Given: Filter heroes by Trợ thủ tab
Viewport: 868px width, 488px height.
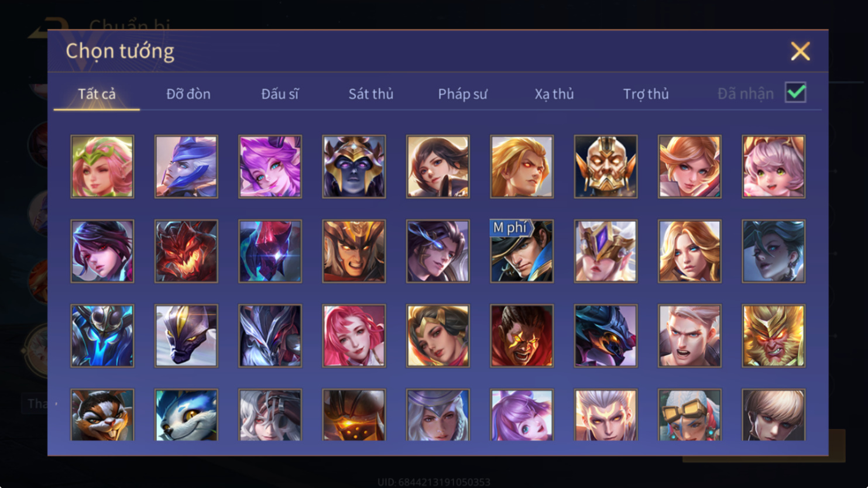Looking at the screenshot, I should click(x=646, y=94).
